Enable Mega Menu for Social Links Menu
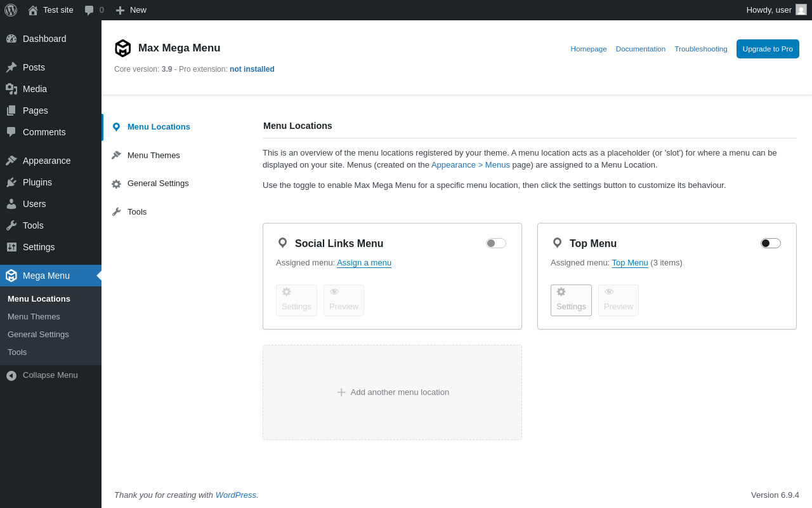The image size is (812, 508). click(496, 243)
